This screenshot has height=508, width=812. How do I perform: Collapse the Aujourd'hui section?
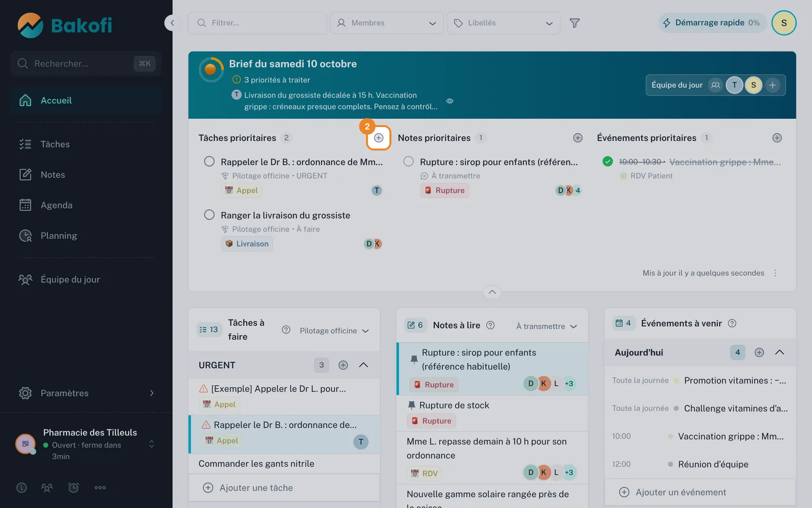tap(780, 352)
